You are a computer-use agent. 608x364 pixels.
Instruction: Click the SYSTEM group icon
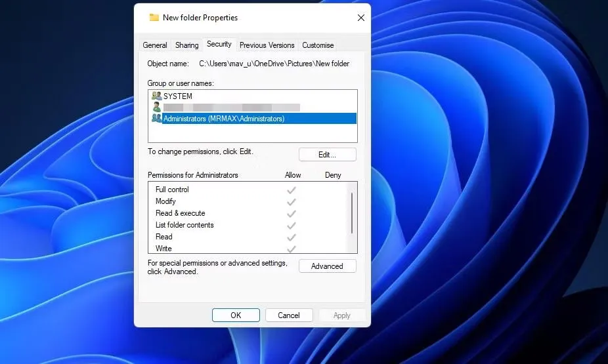pyautogui.click(x=157, y=96)
